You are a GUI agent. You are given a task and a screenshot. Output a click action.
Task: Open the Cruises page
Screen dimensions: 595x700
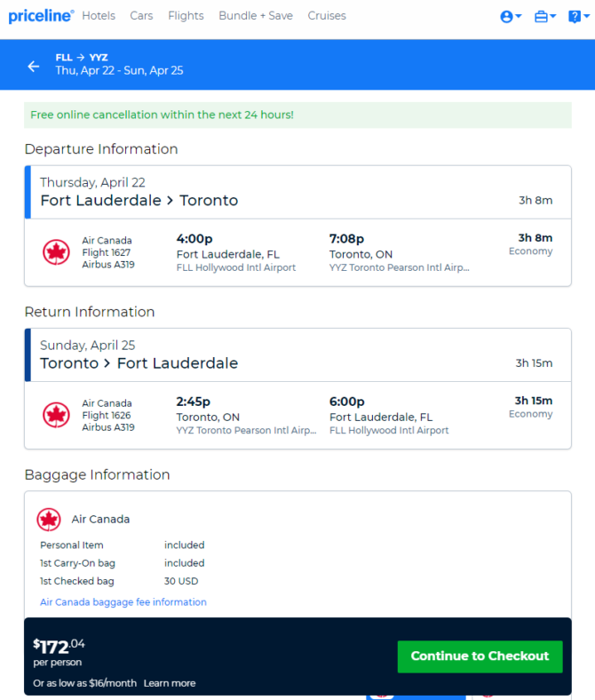327,16
